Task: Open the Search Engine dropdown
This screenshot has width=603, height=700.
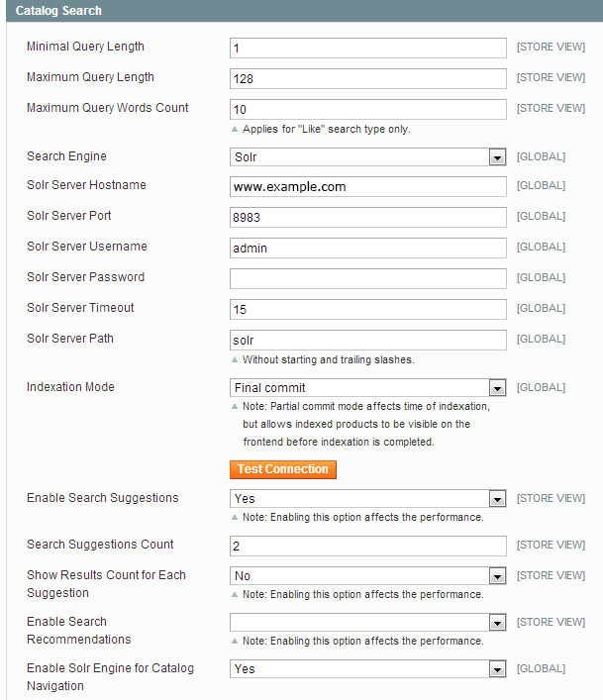Action: point(367,157)
